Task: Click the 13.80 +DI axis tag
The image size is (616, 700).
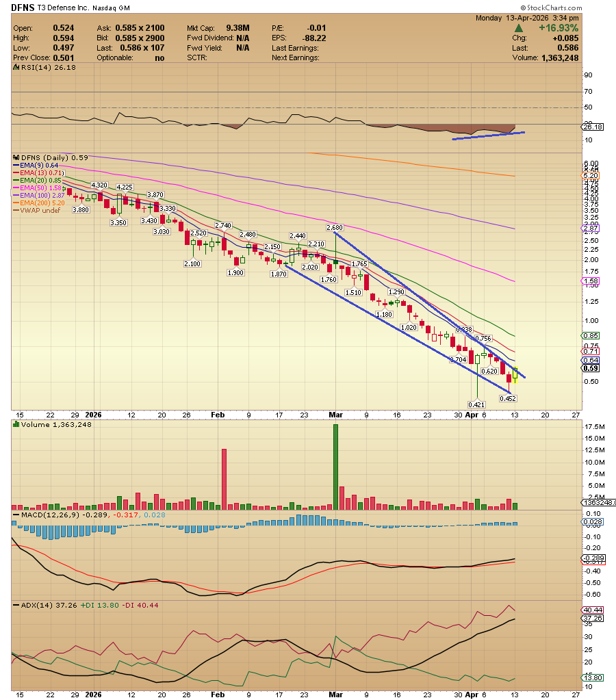Action: [x=593, y=677]
